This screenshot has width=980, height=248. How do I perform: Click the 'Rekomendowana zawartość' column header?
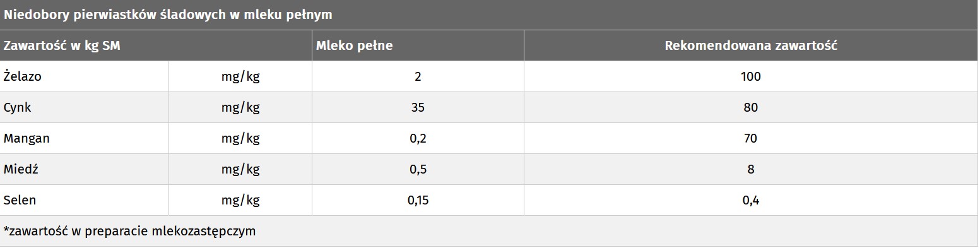(x=751, y=45)
